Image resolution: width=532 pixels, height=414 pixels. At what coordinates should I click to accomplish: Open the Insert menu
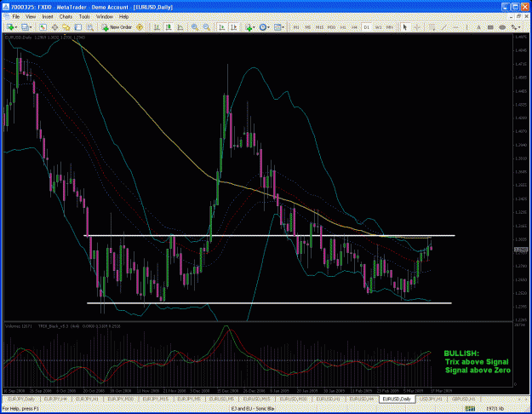pyautogui.click(x=48, y=17)
